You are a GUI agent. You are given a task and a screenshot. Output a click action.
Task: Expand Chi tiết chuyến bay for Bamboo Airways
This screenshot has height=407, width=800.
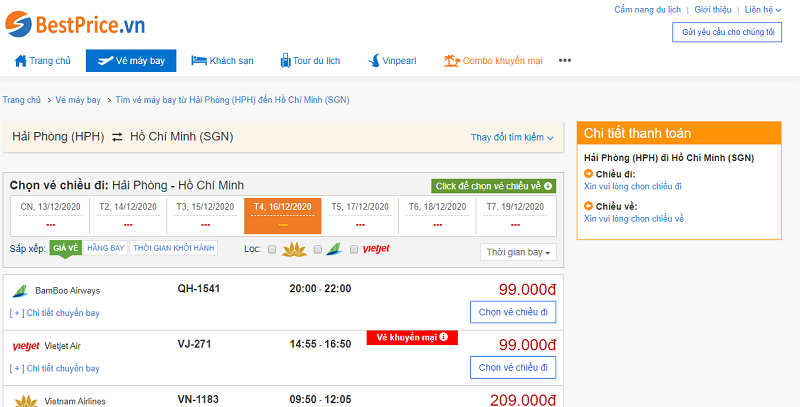pos(55,313)
